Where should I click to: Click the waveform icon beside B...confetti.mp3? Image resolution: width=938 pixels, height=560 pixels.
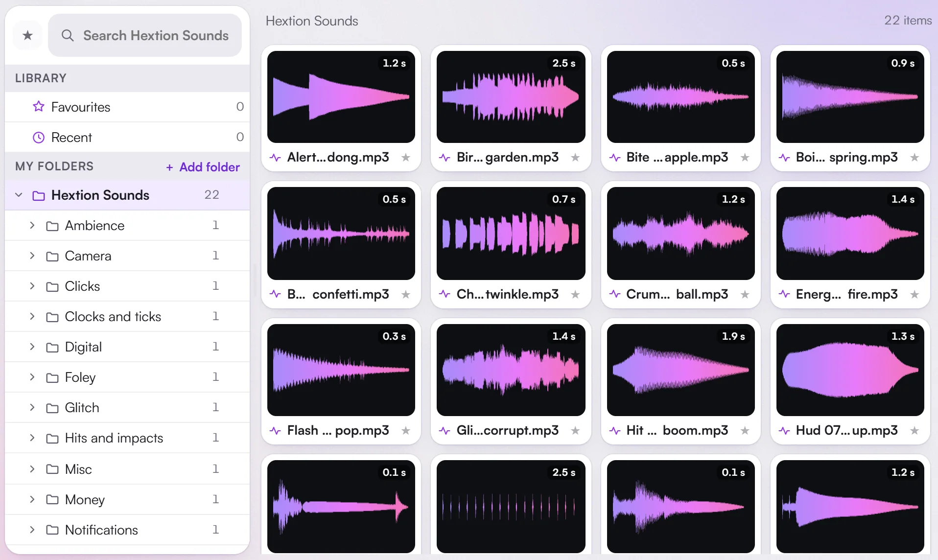pyautogui.click(x=275, y=294)
